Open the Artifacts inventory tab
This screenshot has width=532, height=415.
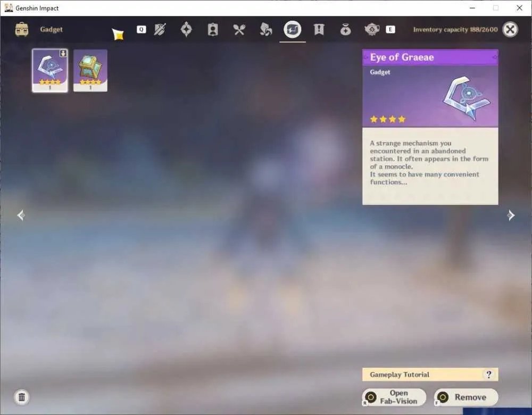(x=186, y=29)
